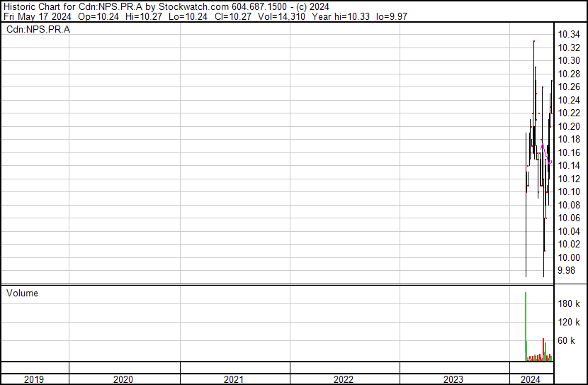Select the 2021 year segment

tap(234, 379)
